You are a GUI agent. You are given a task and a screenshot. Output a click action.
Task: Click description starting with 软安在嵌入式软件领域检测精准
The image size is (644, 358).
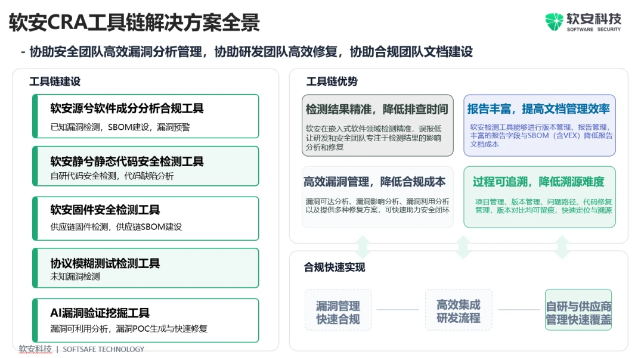click(373, 138)
